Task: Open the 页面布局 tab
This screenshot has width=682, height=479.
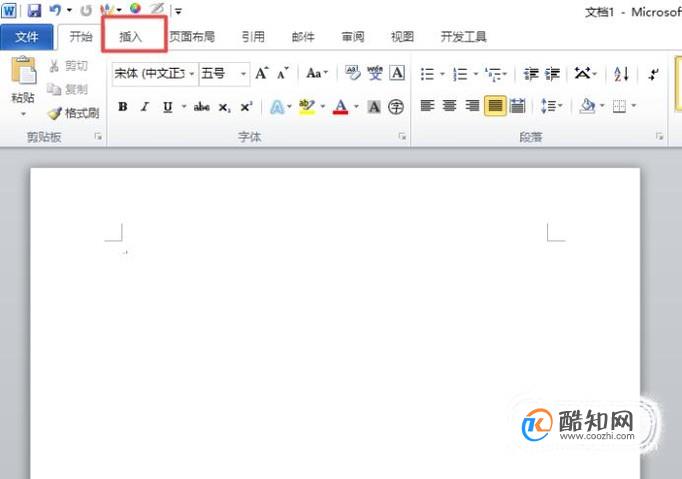Action: tap(192, 37)
